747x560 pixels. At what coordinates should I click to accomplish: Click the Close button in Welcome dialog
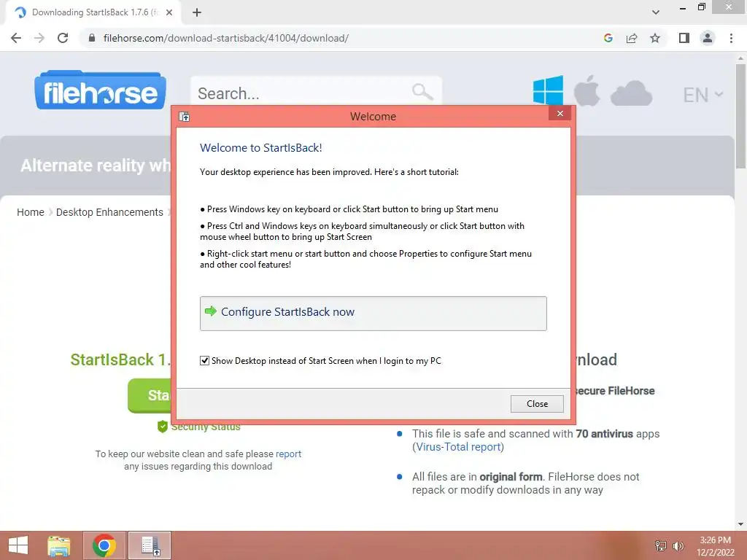[x=537, y=404]
